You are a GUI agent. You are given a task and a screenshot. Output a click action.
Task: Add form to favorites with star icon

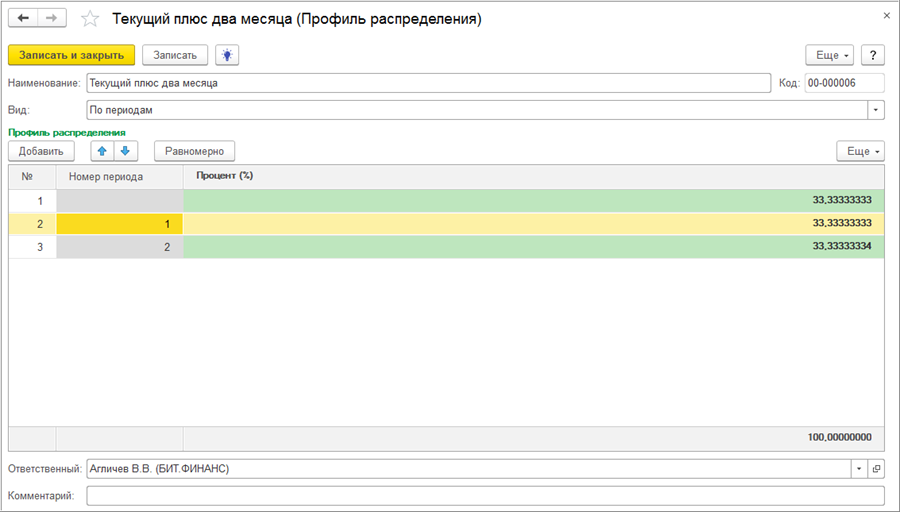(90, 19)
